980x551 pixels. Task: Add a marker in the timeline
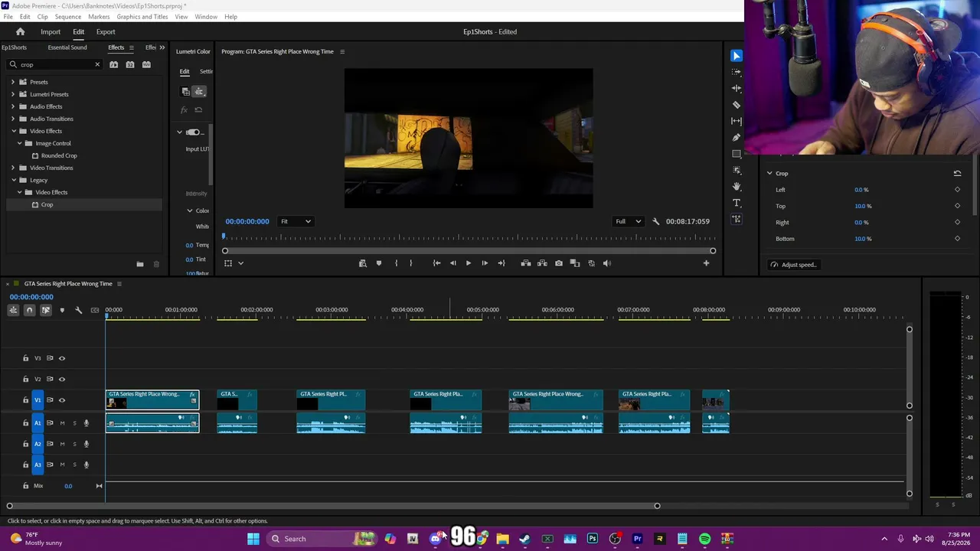click(x=62, y=310)
